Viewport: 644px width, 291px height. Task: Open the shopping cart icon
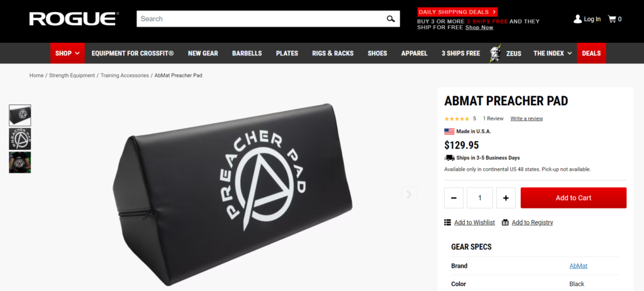pos(612,19)
